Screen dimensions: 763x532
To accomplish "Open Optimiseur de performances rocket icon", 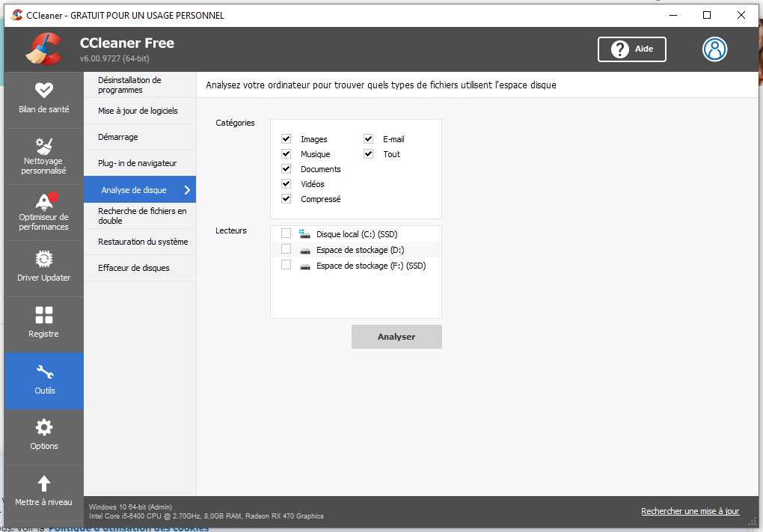I will click(x=44, y=201).
